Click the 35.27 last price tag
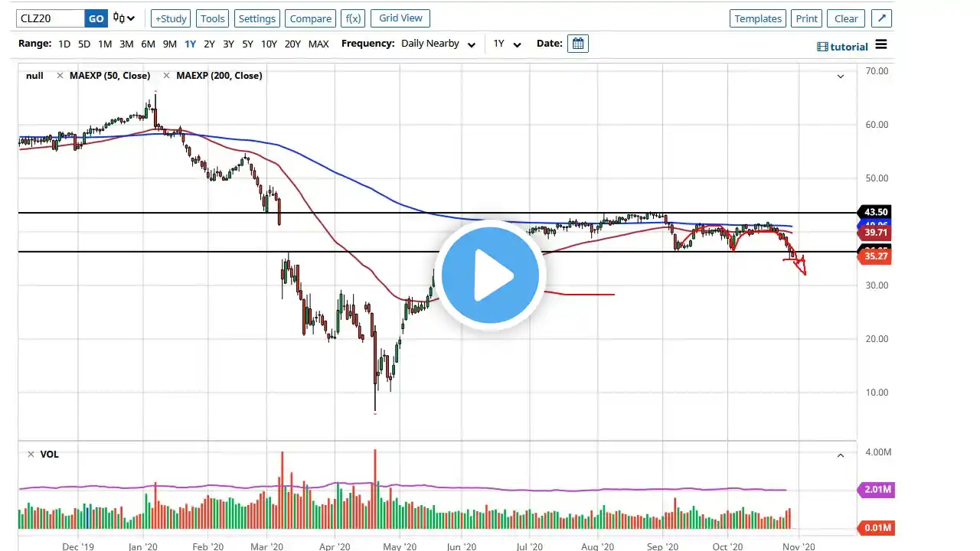The width and height of the screenshot is (980, 551). (874, 257)
